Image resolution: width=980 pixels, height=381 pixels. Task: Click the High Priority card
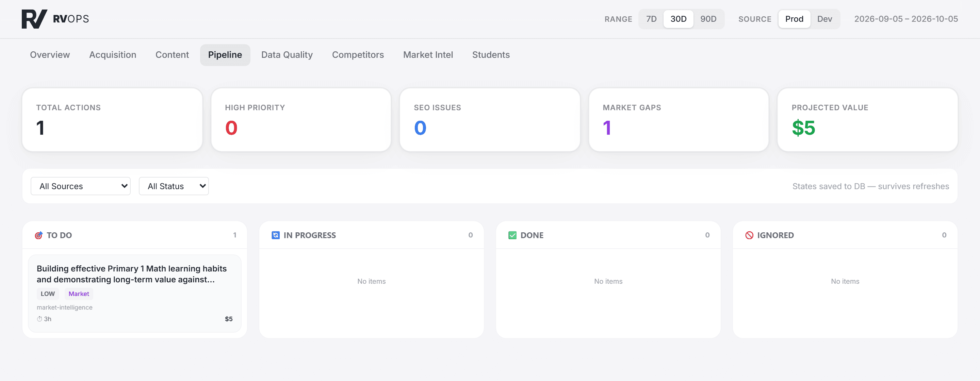pyautogui.click(x=301, y=120)
